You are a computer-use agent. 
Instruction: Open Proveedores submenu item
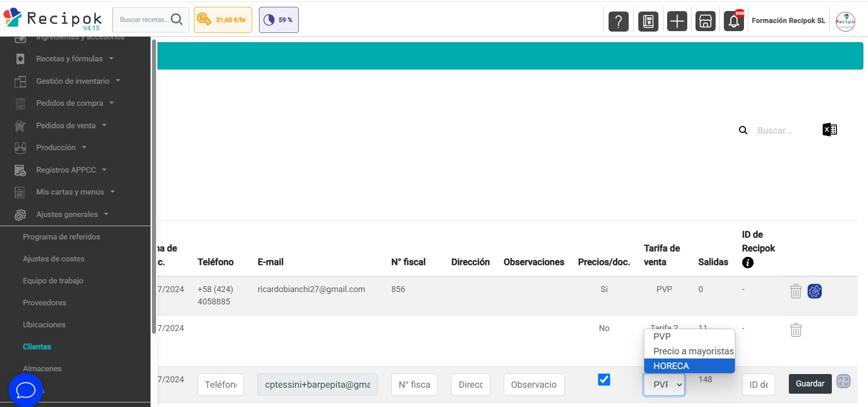[44, 303]
